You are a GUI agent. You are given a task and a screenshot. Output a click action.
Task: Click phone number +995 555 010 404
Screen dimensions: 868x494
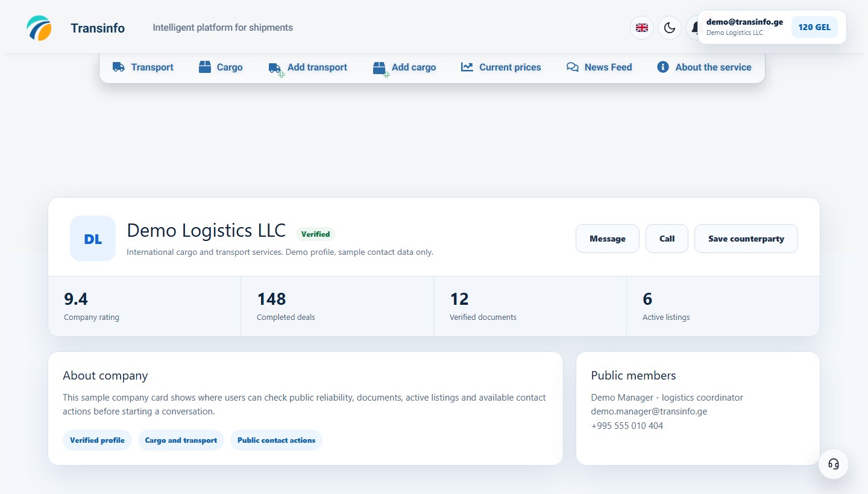coord(627,425)
